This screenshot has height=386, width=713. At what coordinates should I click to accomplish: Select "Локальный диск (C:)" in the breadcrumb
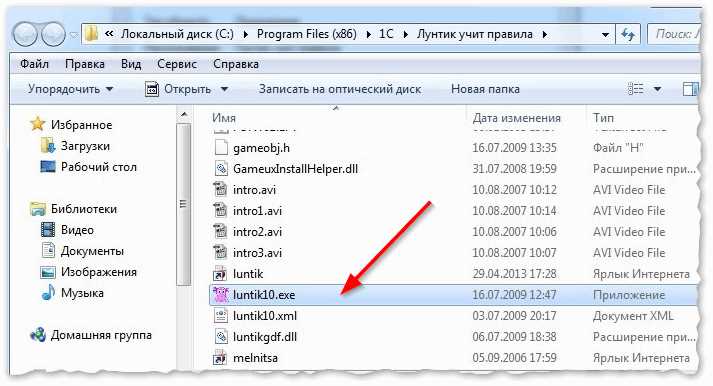[177, 34]
